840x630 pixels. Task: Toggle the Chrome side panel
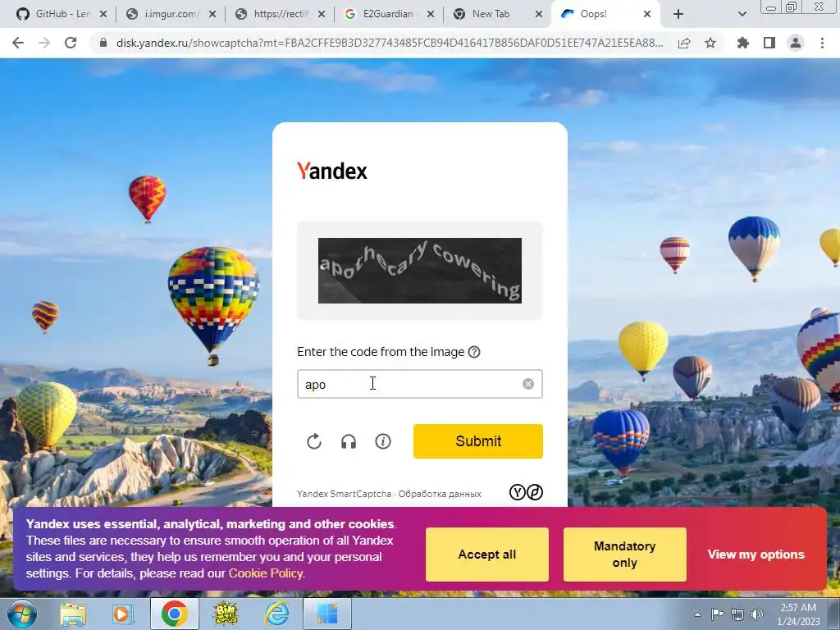coord(769,43)
